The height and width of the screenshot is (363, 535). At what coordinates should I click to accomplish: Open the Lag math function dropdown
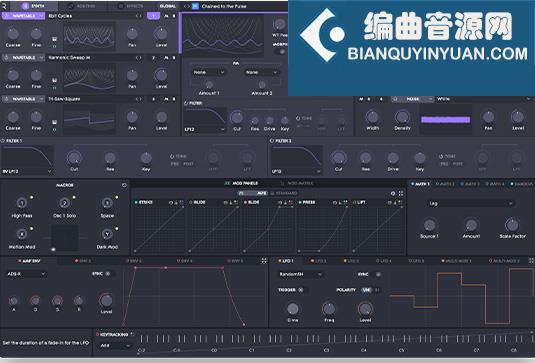[x=471, y=203]
